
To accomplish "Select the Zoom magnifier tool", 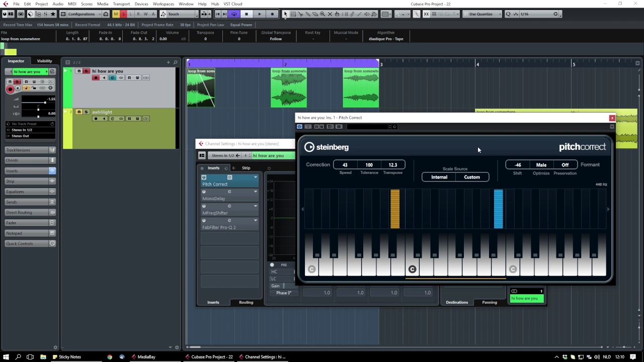I will tap(323, 14).
